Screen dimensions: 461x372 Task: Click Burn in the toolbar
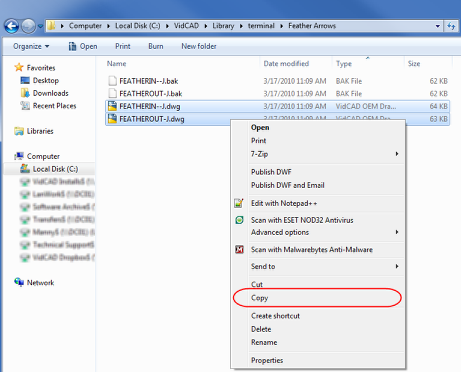[x=156, y=46]
